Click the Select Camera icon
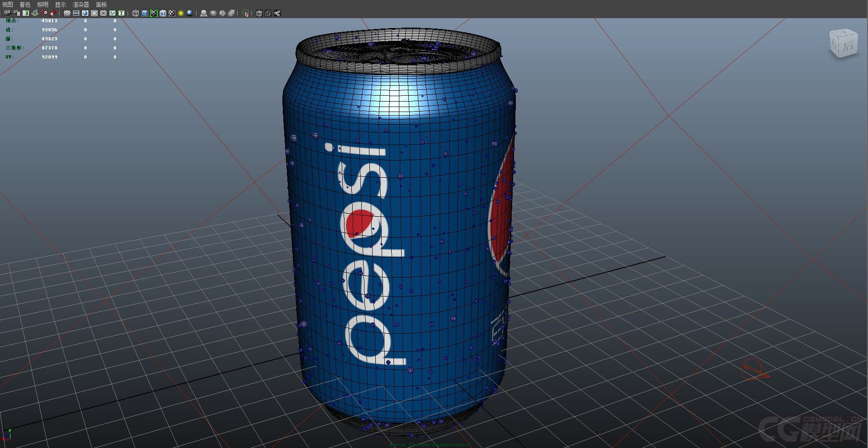 pos(7,13)
